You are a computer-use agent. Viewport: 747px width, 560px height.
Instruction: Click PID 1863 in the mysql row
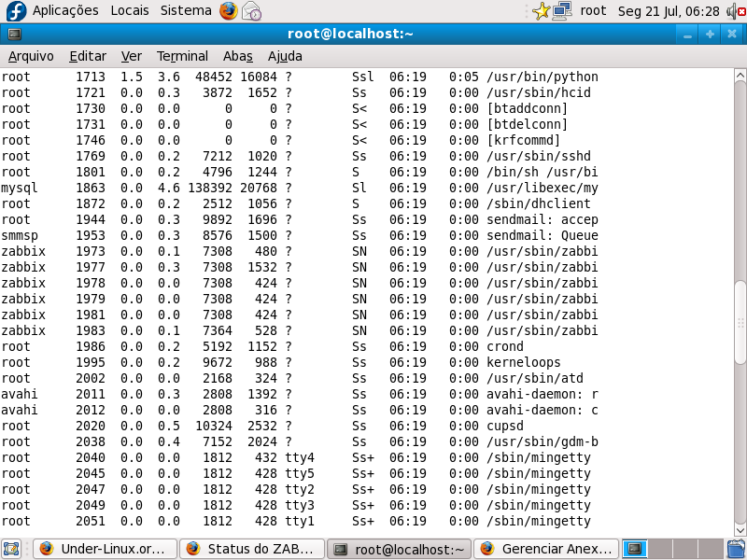point(91,188)
